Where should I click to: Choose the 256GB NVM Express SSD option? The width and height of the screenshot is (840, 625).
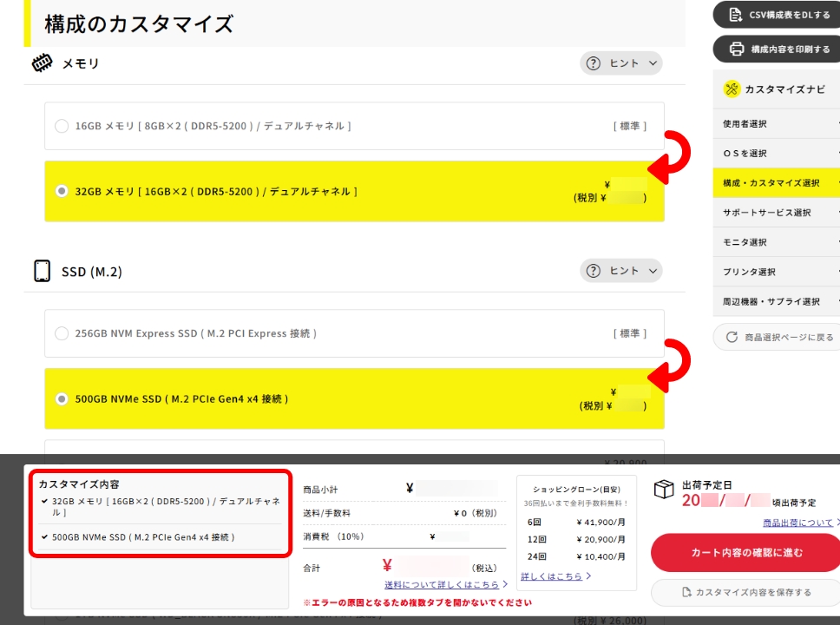pos(62,333)
